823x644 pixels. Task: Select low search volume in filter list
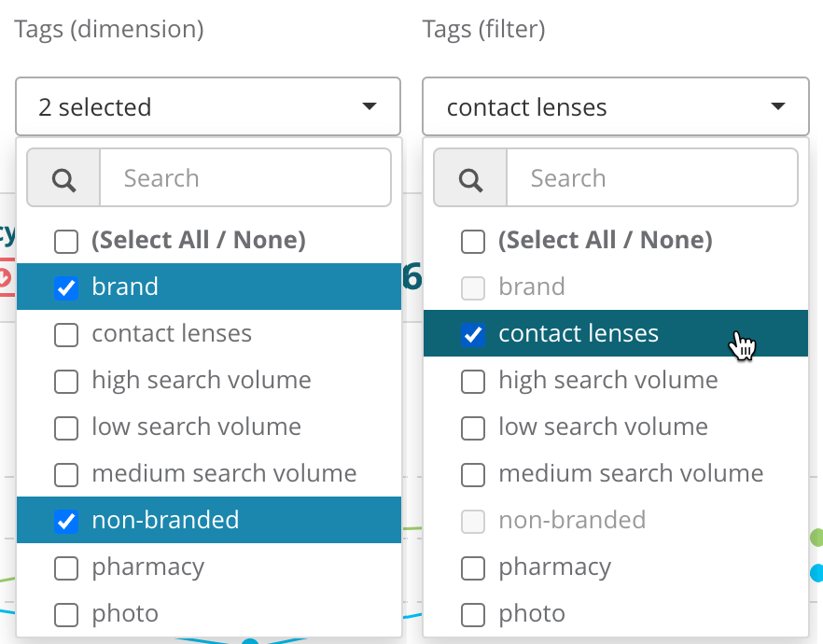pos(473,427)
